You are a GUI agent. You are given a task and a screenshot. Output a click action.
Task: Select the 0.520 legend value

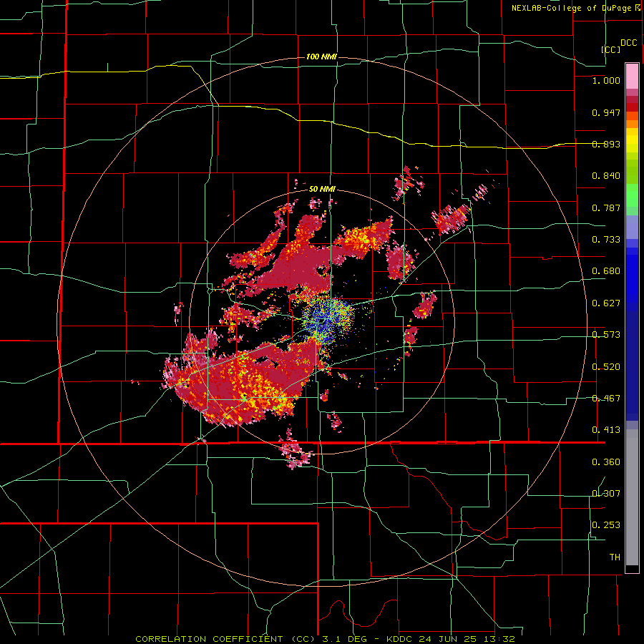click(x=606, y=367)
